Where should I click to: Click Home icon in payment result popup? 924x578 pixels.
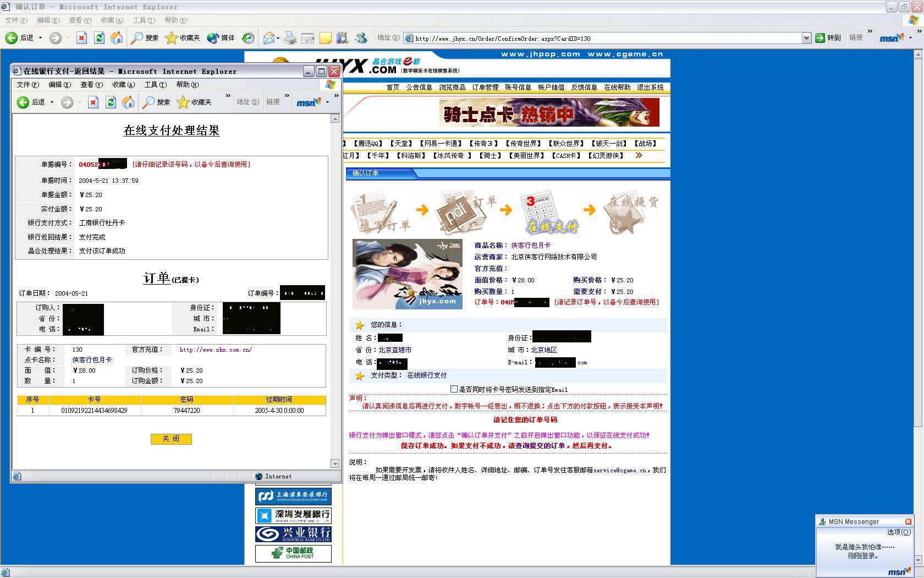128,102
